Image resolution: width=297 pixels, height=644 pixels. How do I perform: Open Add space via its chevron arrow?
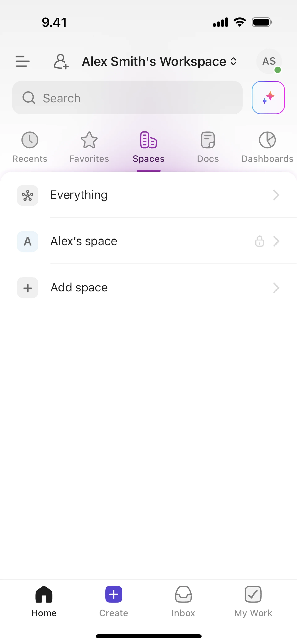coord(276,288)
